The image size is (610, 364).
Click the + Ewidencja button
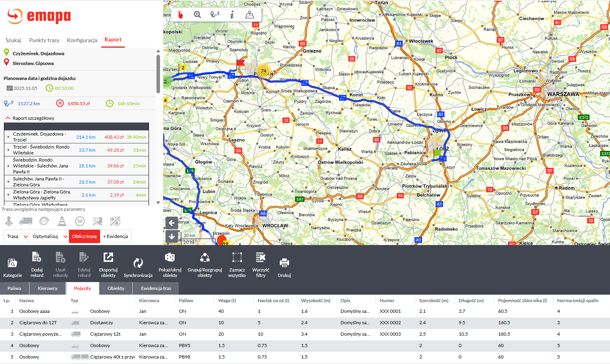point(115,236)
